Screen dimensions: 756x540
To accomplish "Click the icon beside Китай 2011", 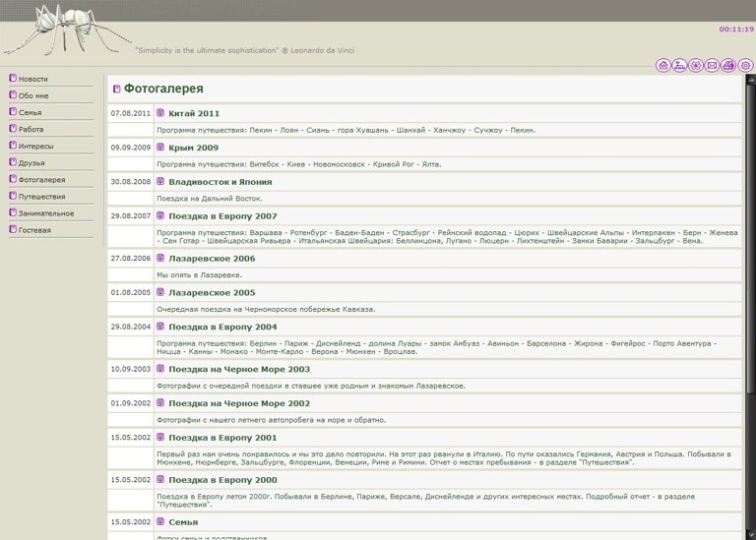I will point(160,113).
